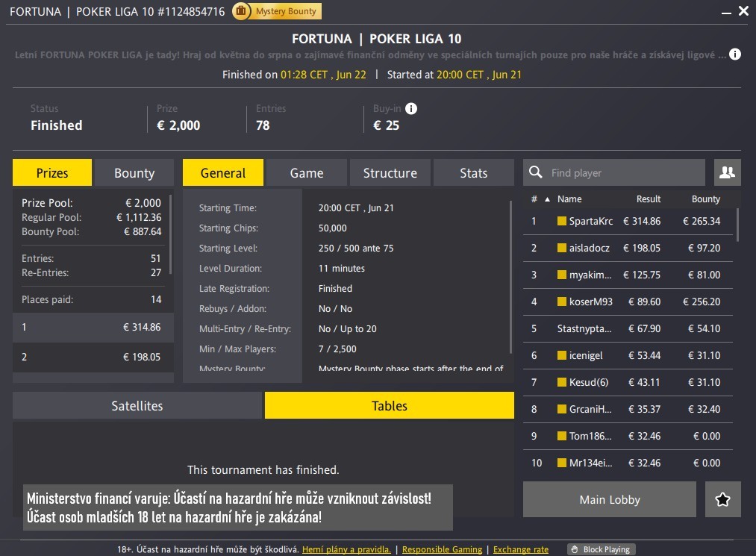Click the Mystery Bounty badge icon

[242, 11]
